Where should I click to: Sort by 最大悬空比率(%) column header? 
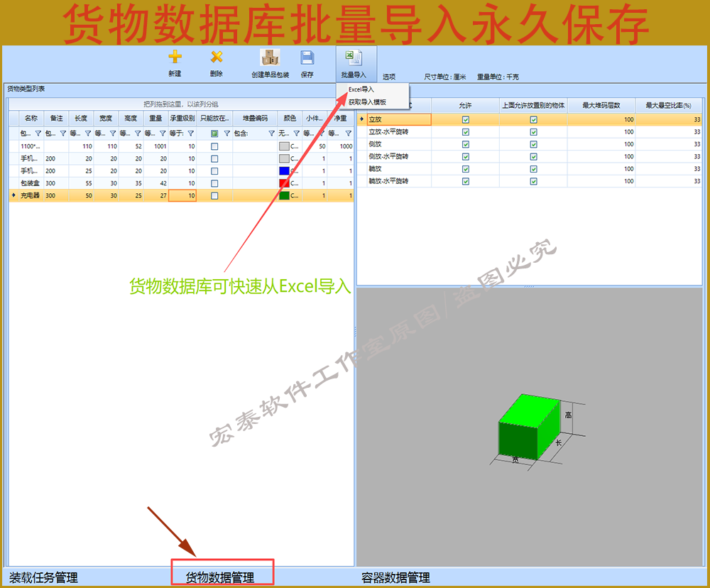[668, 106]
